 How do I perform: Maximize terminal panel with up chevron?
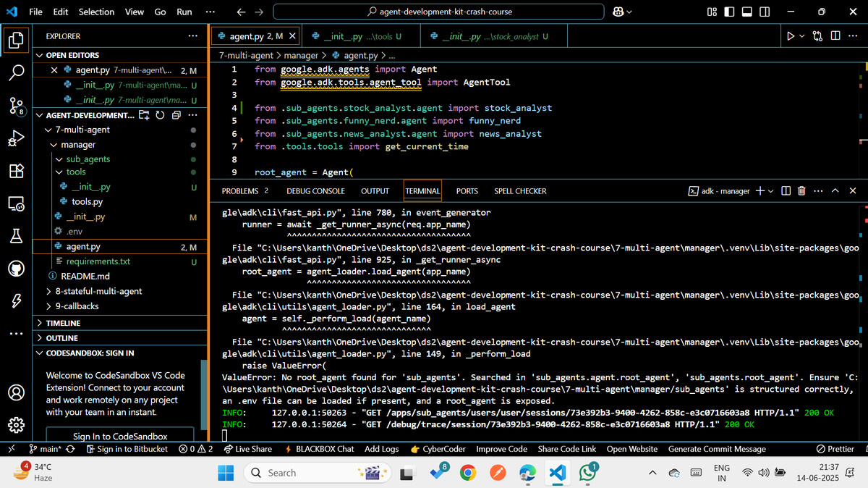835,191
